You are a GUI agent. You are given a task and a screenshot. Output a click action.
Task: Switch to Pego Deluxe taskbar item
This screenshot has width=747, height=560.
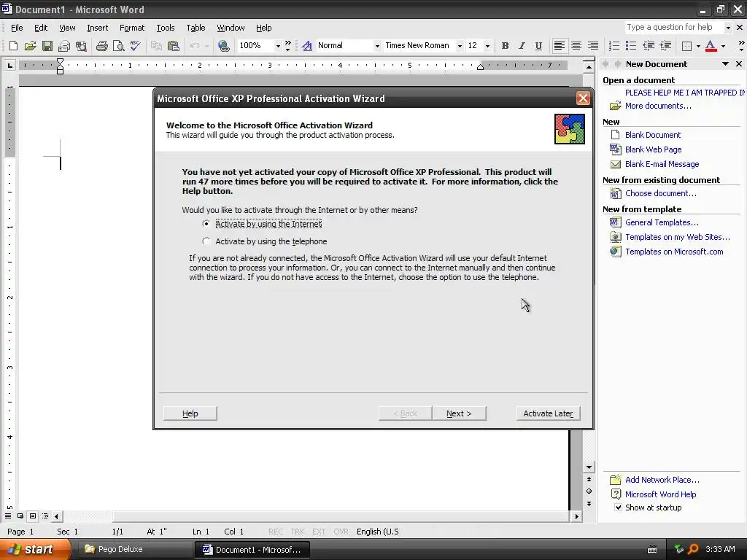click(x=133, y=550)
